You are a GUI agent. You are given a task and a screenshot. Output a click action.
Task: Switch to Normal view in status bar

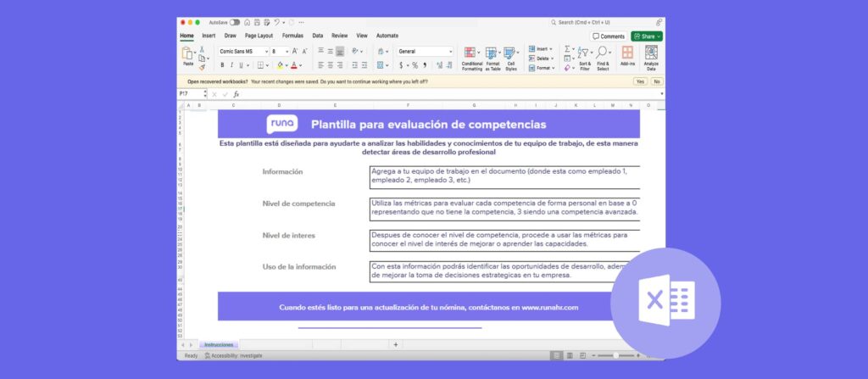tap(556, 355)
